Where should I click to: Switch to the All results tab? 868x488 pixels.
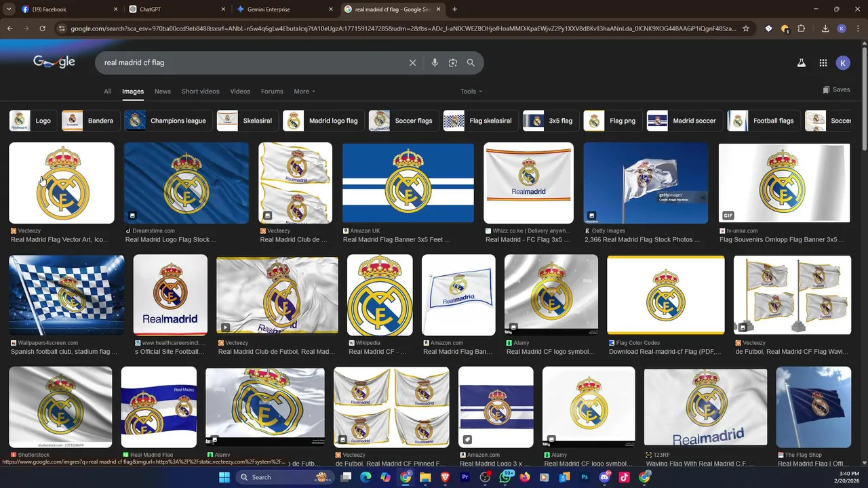click(x=107, y=91)
